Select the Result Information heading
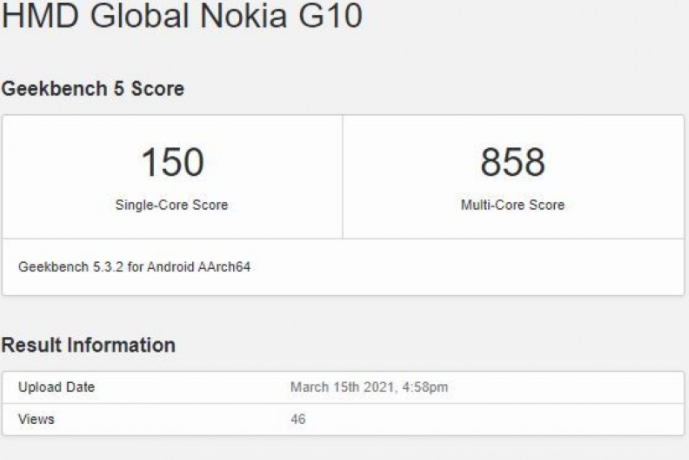Viewport: 689px width, 460px height. click(x=88, y=345)
